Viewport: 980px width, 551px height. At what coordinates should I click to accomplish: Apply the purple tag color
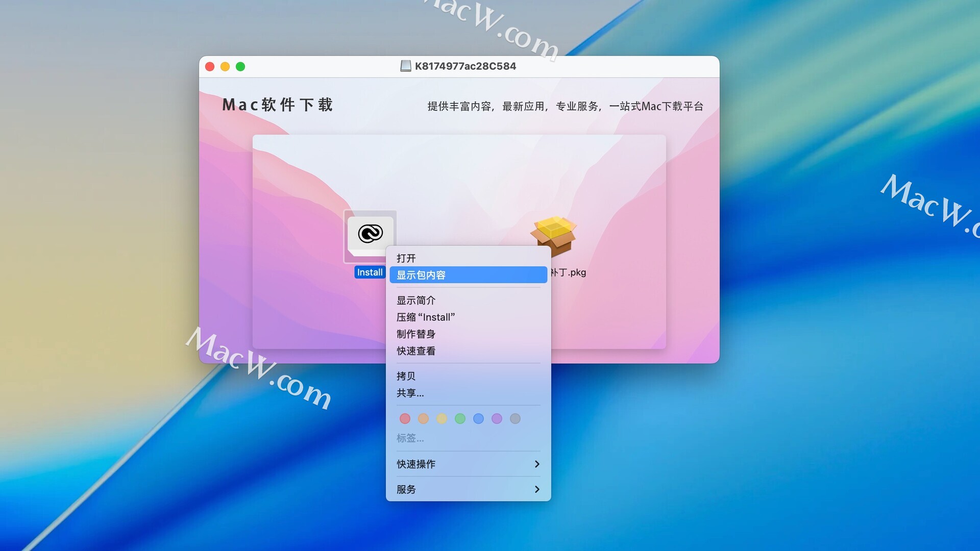497,419
